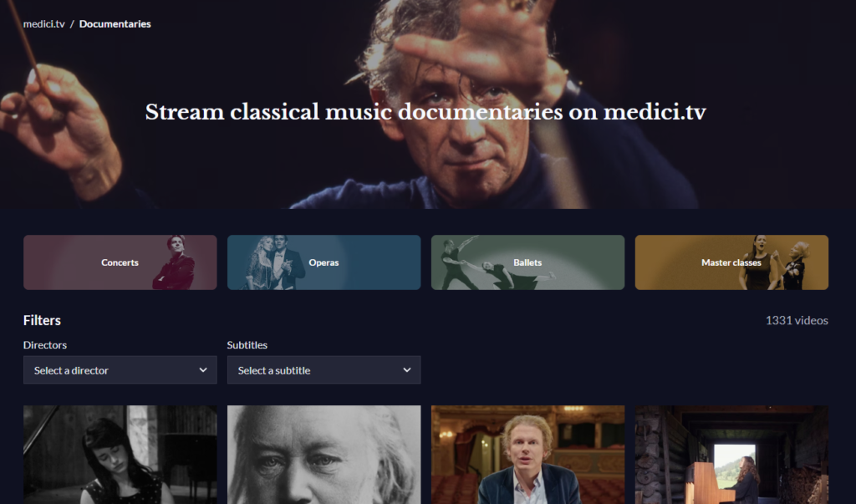
Task: Open the barn piano player video thumbnail
Action: (731, 455)
